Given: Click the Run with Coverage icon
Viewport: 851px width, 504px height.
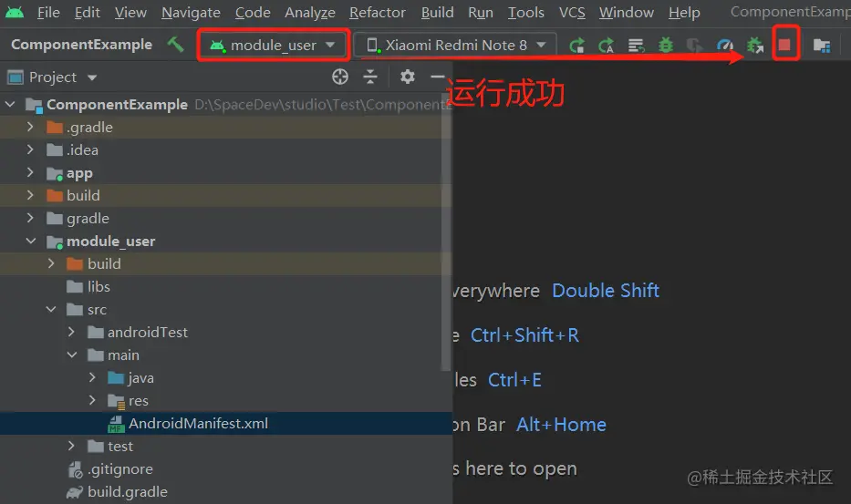Looking at the screenshot, I should tap(695, 46).
